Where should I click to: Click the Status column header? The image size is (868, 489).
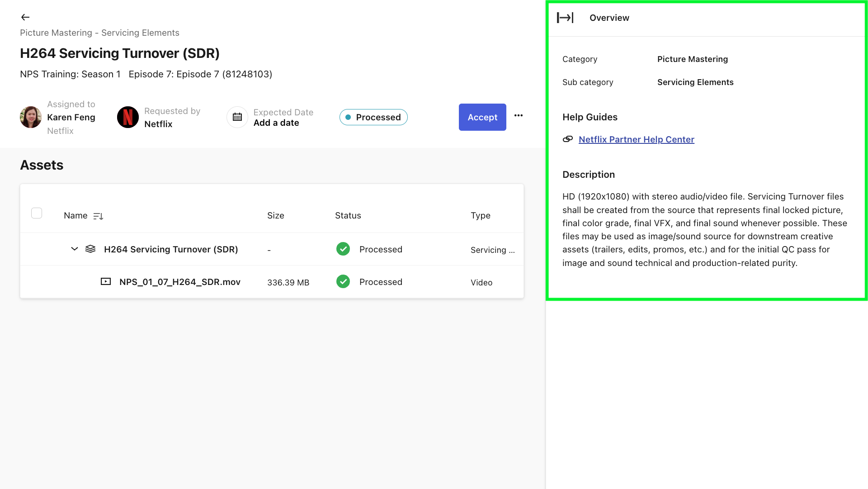tap(348, 216)
